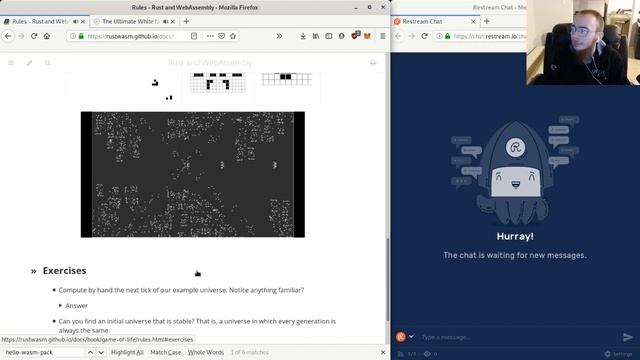640x360 pixels.
Task: Open the Firefox downloads panel
Action: pyautogui.click(x=303, y=36)
